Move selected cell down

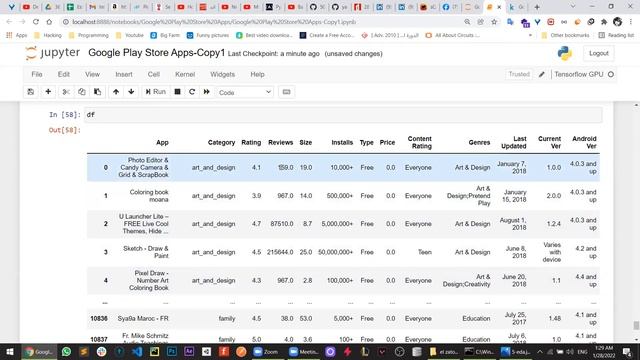pos(131,92)
